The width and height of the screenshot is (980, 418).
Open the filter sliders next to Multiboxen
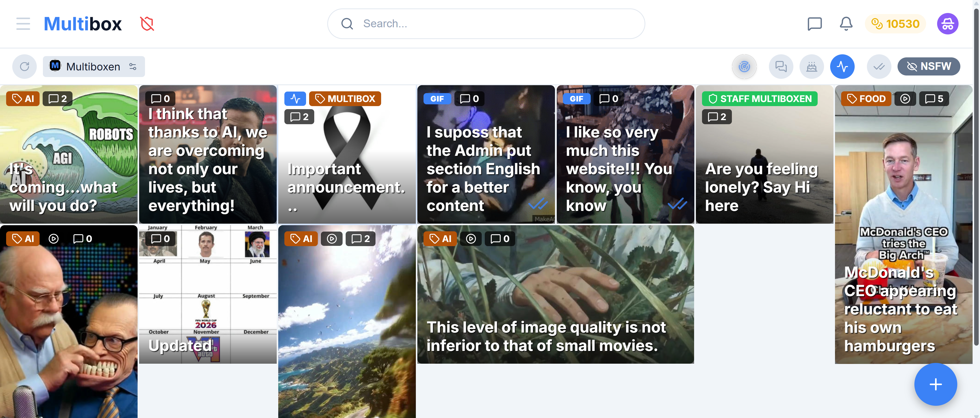[133, 67]
